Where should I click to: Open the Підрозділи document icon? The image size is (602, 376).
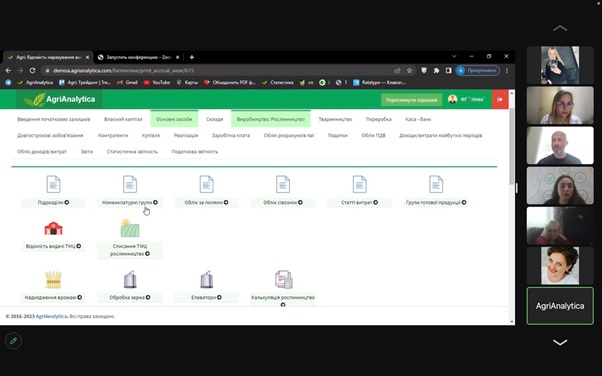tap(53, 184)
